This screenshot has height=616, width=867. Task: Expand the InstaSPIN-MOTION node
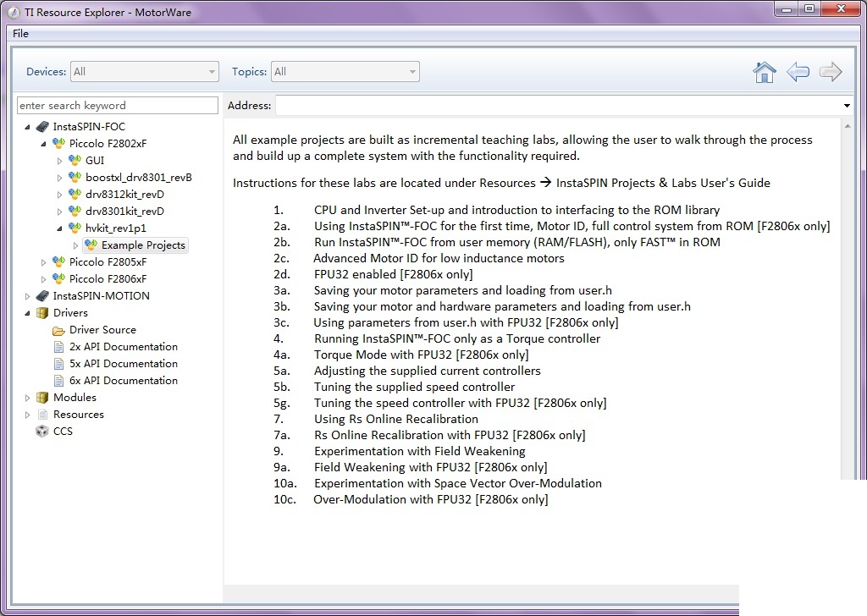(x=27, y=296)
